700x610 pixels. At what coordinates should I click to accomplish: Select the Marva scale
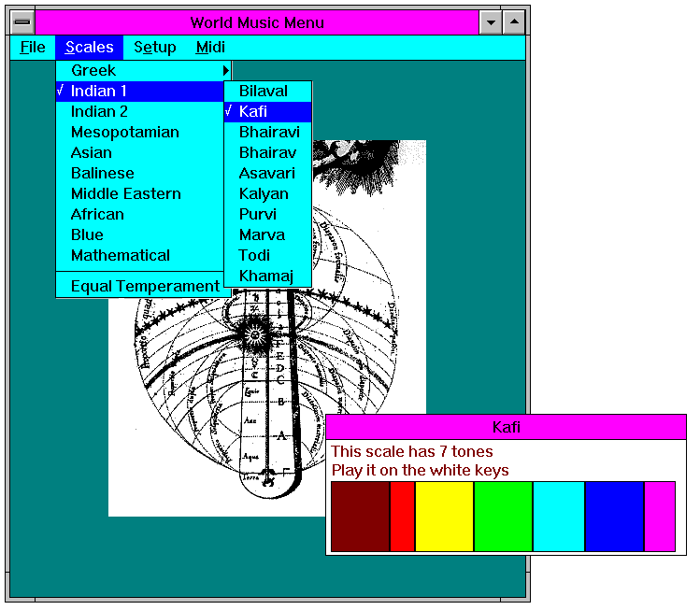(268, 234)
